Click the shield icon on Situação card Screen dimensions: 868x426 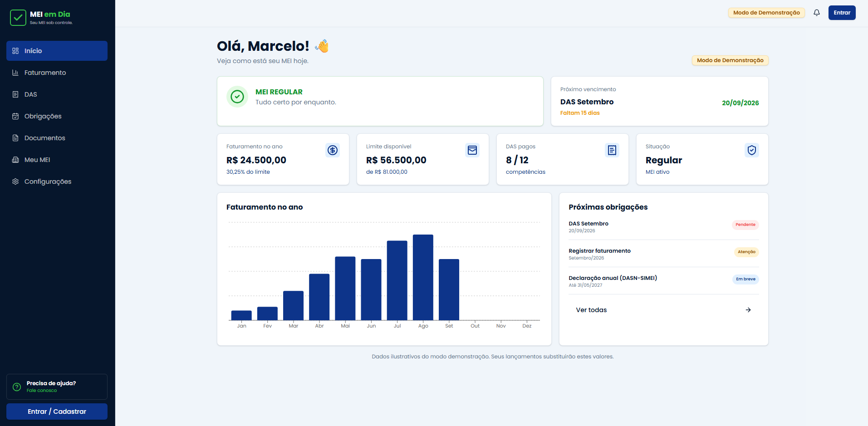click(752, 150)
